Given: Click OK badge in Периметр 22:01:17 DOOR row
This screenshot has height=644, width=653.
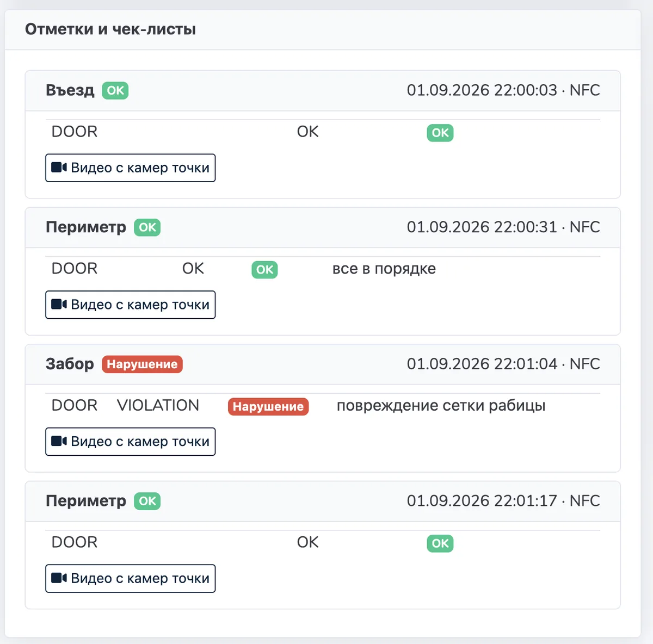Looking at the screenshot, I should coord(440,543).
